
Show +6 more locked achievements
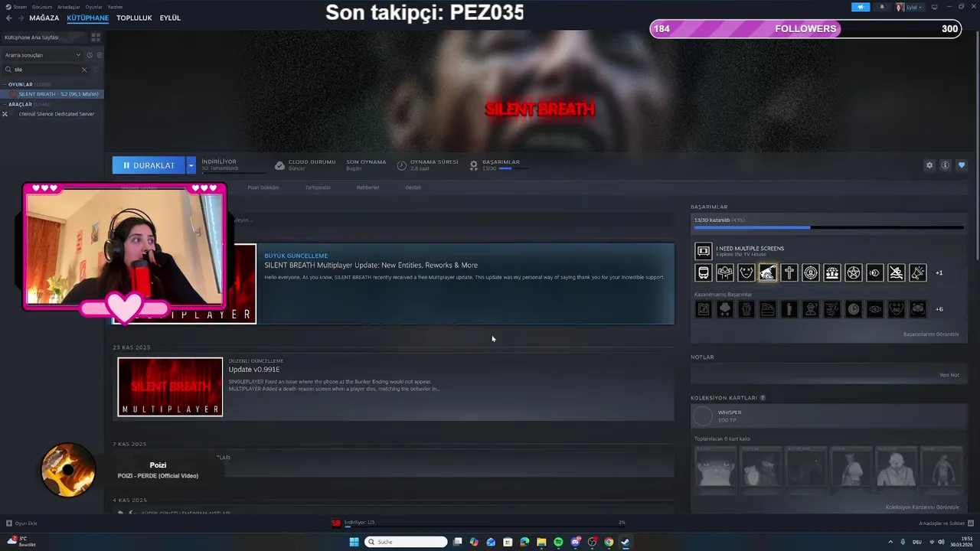tap(939, 309)
